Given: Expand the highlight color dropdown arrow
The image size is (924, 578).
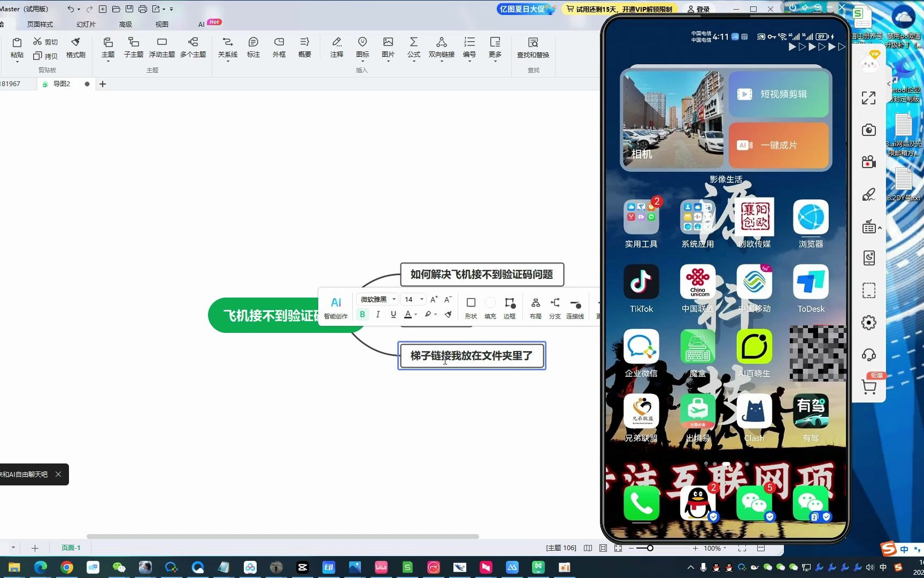Looking at the screenshot, I should coord(436,315).
